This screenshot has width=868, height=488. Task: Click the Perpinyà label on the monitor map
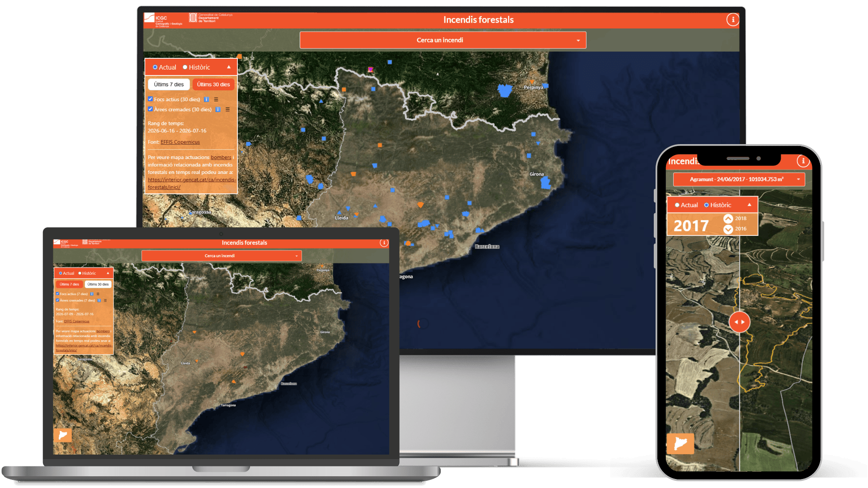pyautogui.click(x=533, y=88)
